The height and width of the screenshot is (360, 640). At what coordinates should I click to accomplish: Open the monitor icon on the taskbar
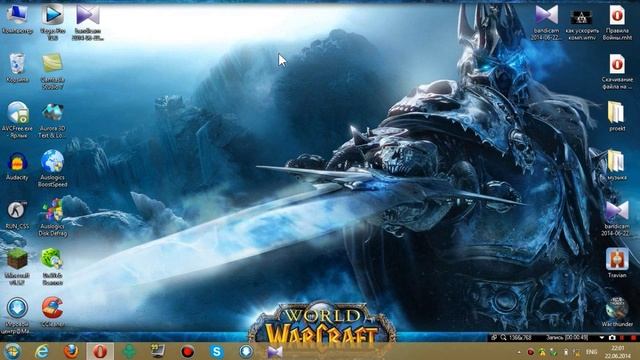[158, 351]
